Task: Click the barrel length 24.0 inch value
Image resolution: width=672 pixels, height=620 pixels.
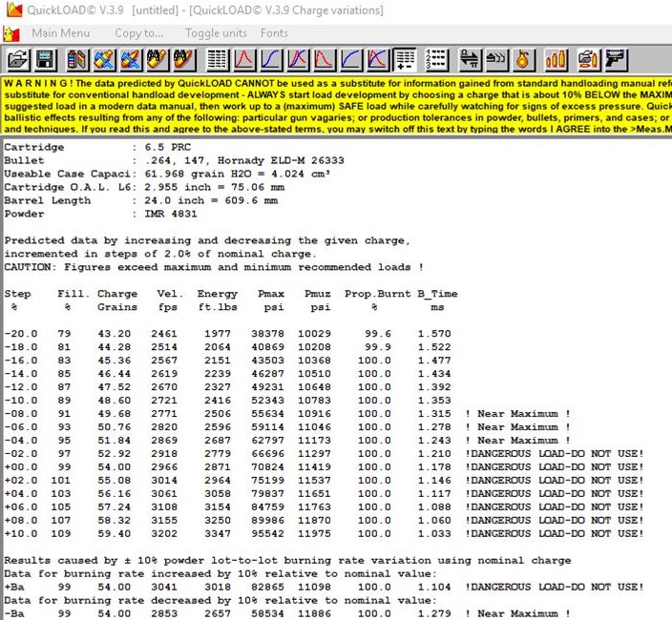Action: 174,200
